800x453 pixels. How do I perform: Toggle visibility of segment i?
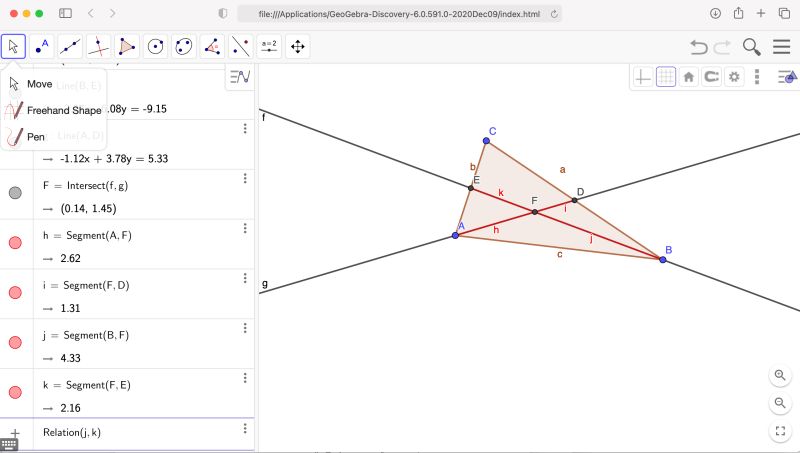pos(15,293)
